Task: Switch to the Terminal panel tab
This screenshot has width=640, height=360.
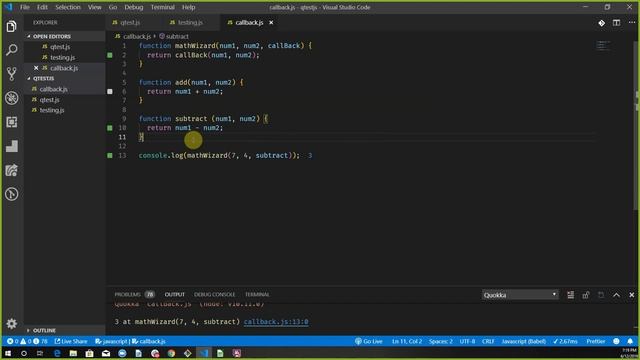Action: [257, 294]
